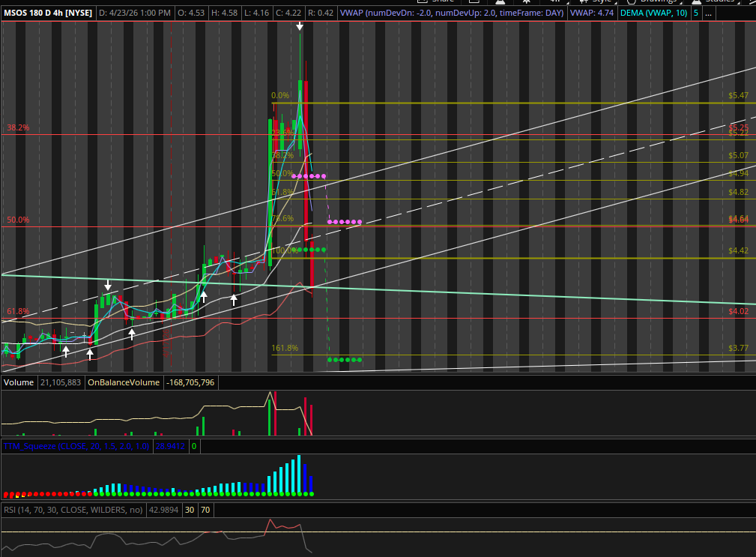Screen dimensions: 756x557
Task: Select the yellow 78.6% retracement label
Action: coord(282,218)
